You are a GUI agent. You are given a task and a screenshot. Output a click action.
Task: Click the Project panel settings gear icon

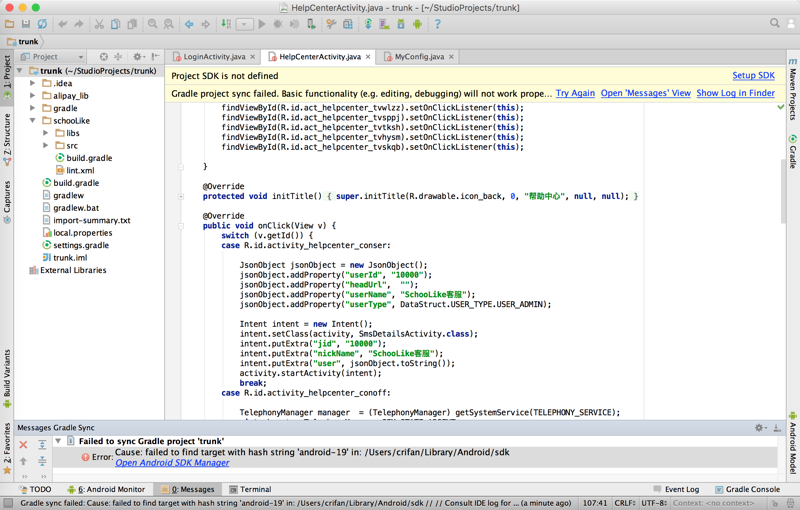pyautogui.click(x=138, y=57)
